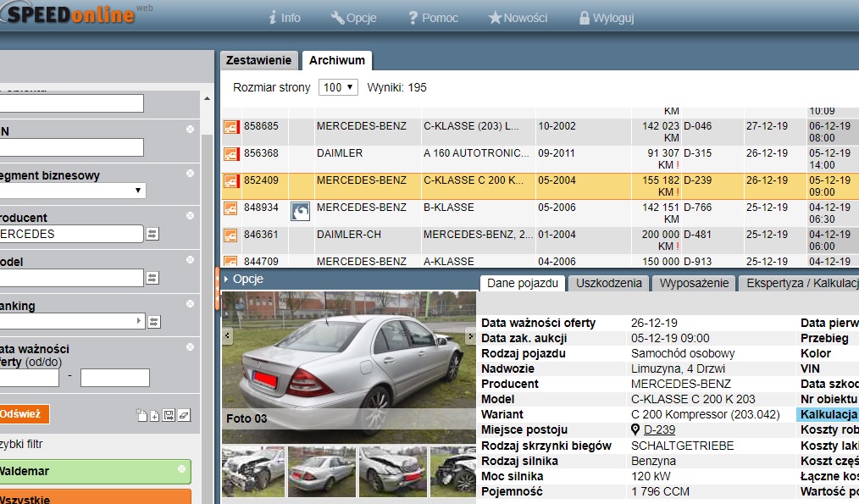Open the D-239 location link

click(659, 429)
